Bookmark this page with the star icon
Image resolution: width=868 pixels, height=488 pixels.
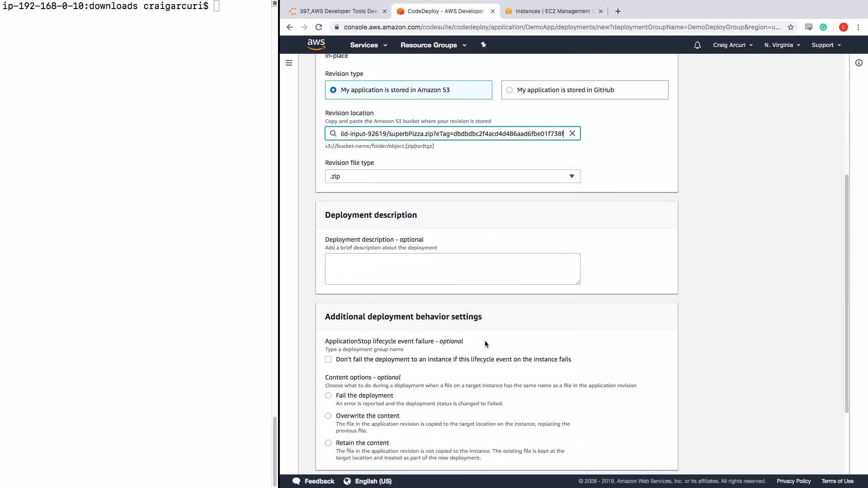point(790,27)
